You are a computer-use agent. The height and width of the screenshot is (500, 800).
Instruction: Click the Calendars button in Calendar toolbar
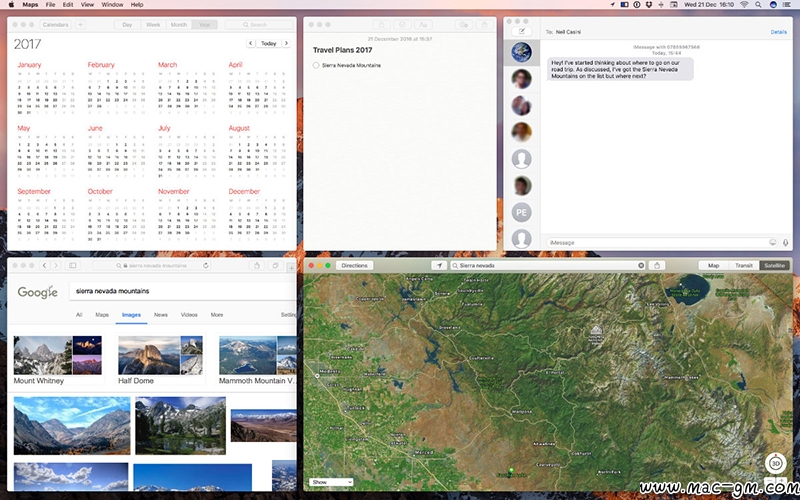[x=56, y=24]
